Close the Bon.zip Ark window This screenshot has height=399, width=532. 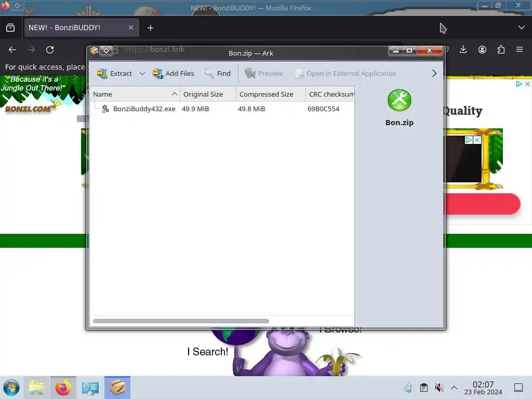[429, 50]
